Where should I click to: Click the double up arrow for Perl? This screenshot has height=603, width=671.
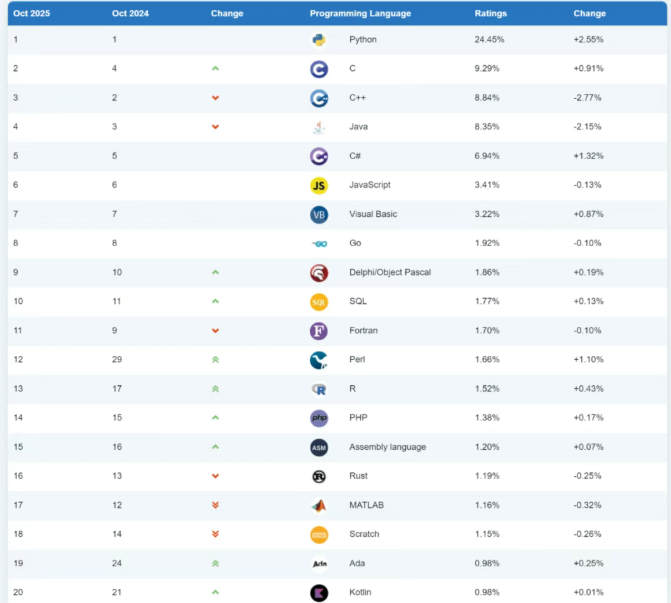pos(215,360)
